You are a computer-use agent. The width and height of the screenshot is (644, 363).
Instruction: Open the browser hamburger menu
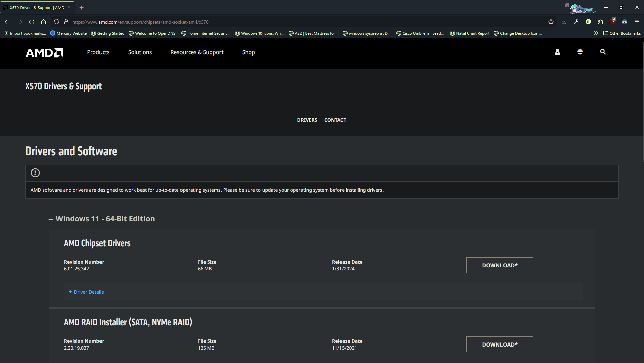(x=637, y=22)
